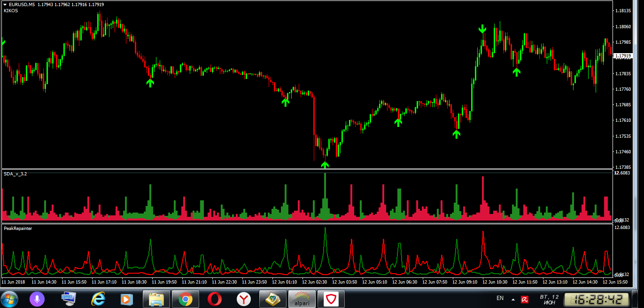Select the current price label 1.17919

tap(623, 55)
